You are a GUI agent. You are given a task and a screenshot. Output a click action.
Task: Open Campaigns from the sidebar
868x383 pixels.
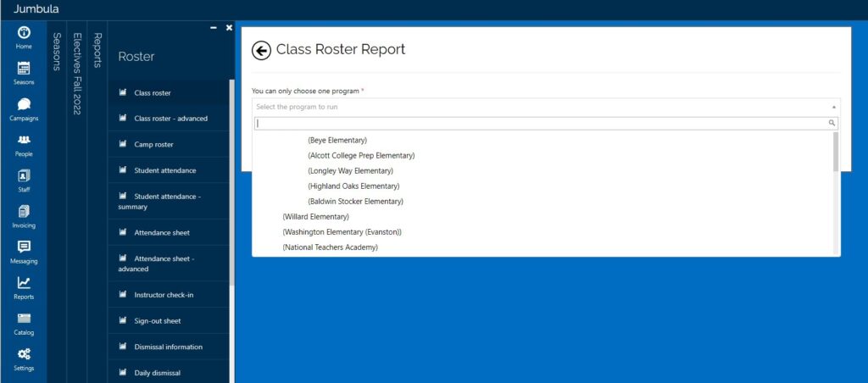24,108
